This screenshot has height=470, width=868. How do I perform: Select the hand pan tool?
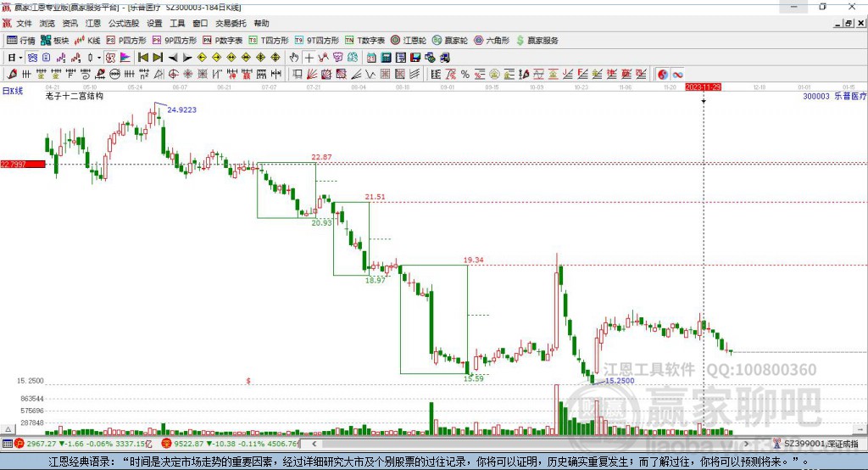pyautogui.click(x=294, y=58)
